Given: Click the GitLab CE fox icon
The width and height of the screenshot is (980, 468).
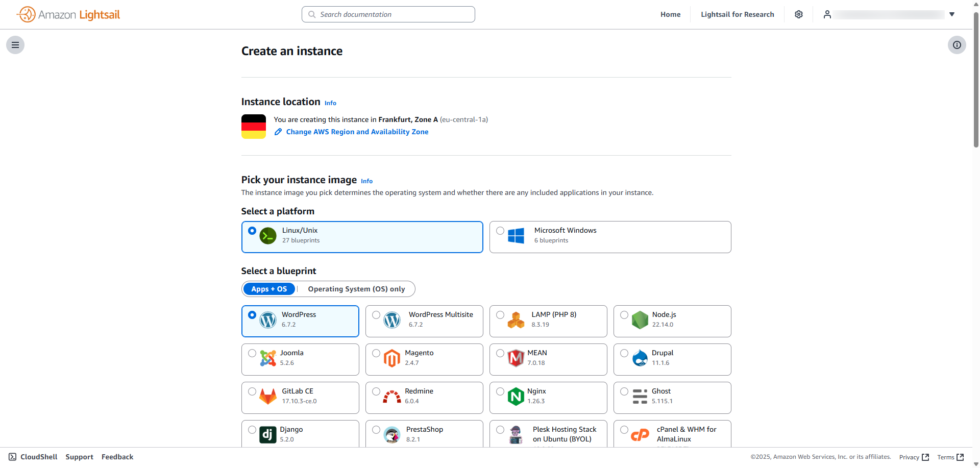Looking at the screenshot, I should pyautogui.click(x=268, y=397).
